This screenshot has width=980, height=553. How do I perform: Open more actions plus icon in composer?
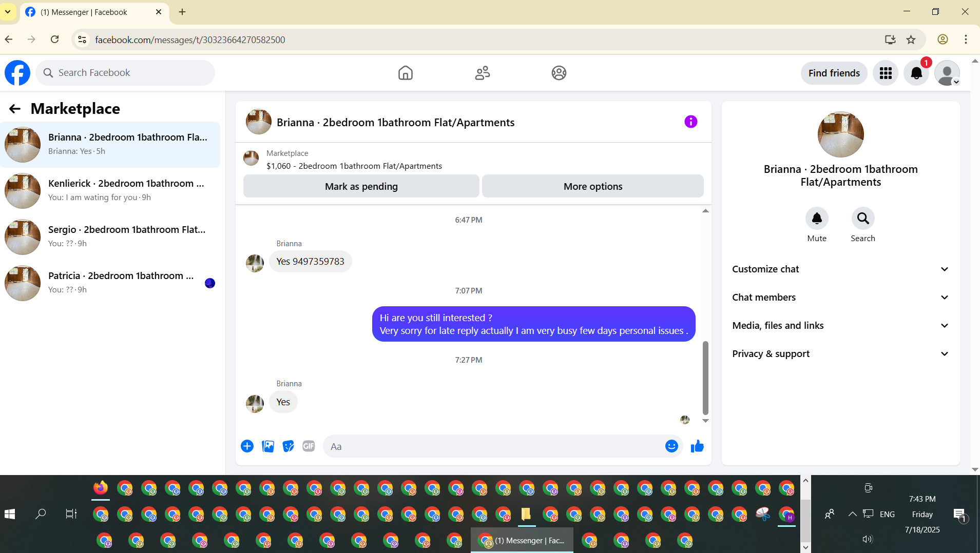click(x=247, y=446)
